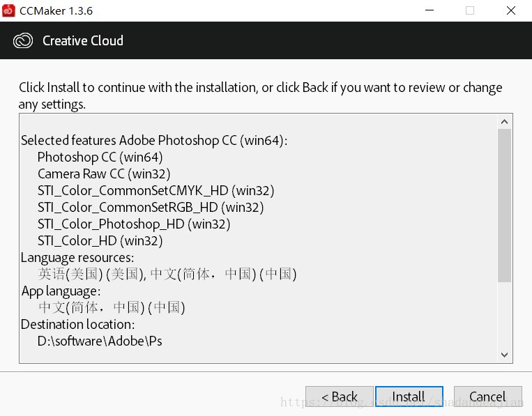This screenshot has height=416, width=532.
Task: Click the summary box scroll up arrow
Action: coord(505,122)
